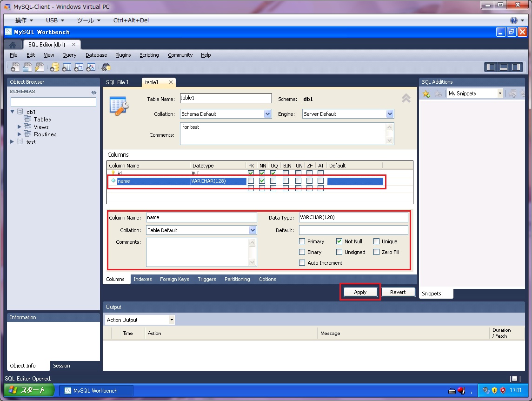Expand the Routines tree node
The image size is (532, 401).
coord(20,134)
